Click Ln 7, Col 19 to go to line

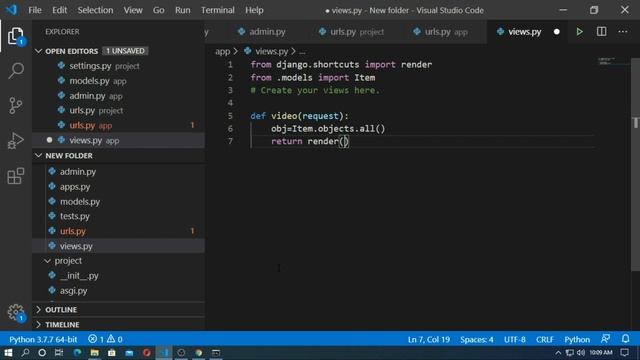[429, 339]
